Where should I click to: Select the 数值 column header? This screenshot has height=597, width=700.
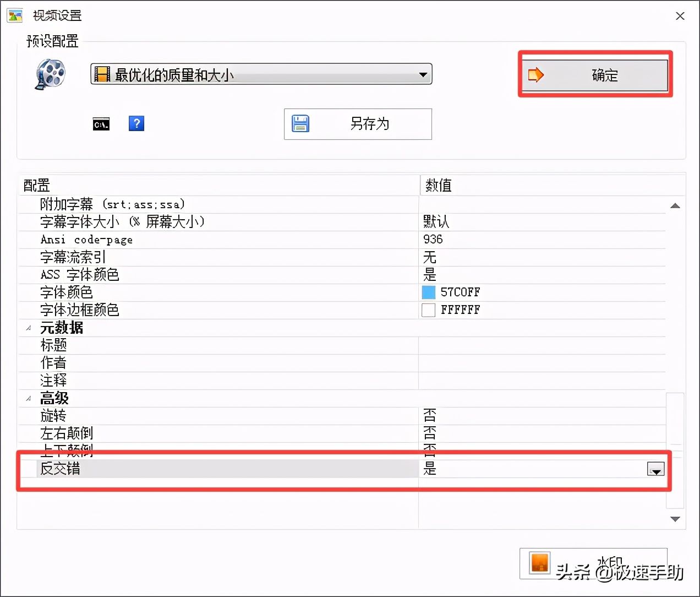(439, 186)
